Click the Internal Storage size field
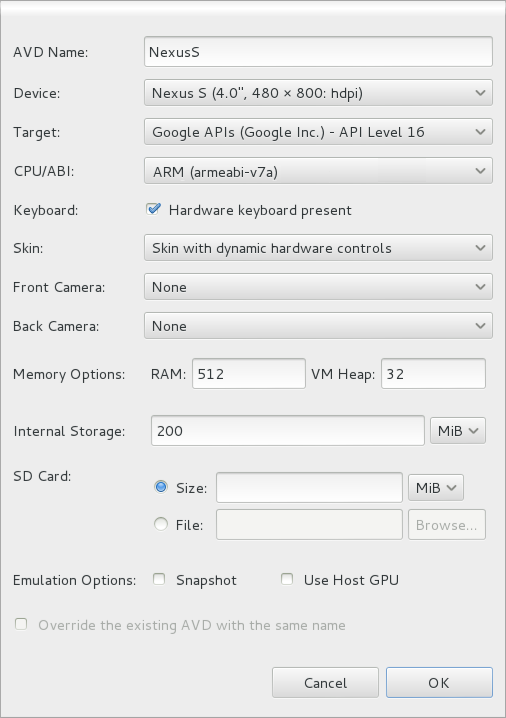The image size is (506, 718). click(x=288, y=430)
